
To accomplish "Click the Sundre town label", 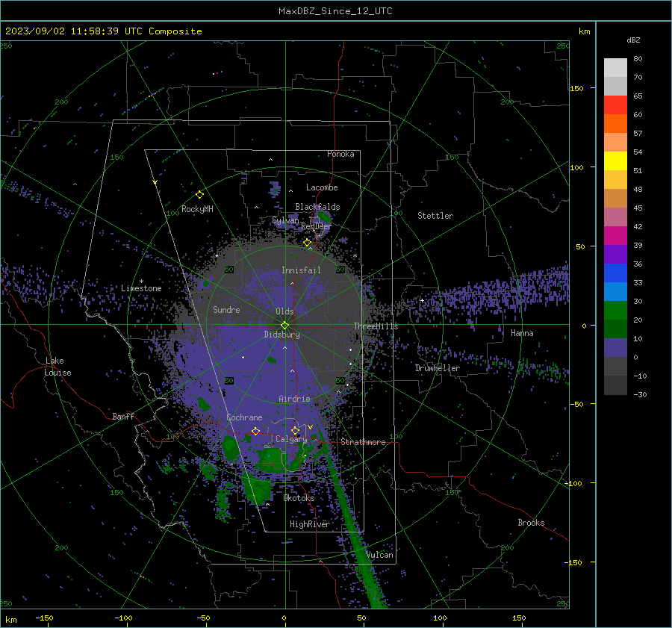I will pos(227,310).
